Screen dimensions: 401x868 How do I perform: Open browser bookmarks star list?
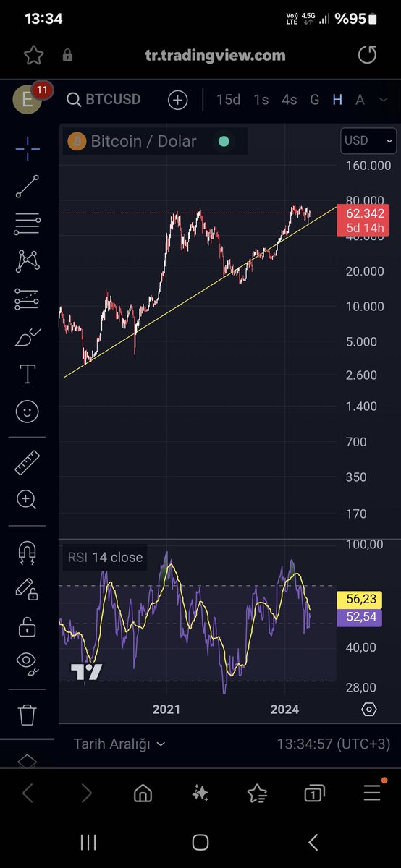pos(257,793)
